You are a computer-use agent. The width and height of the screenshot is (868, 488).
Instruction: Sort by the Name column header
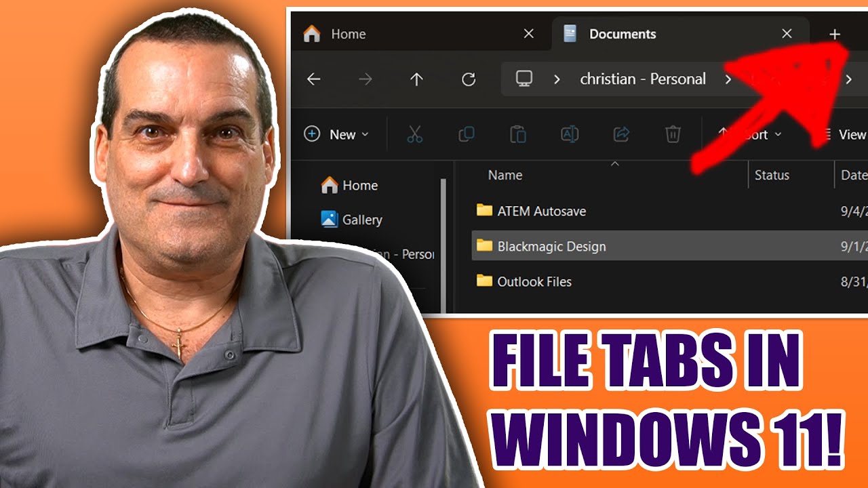505,175
